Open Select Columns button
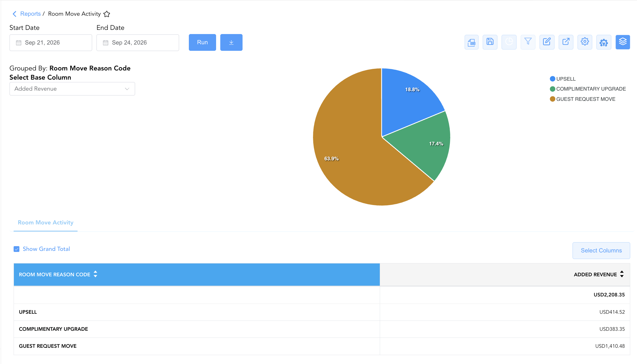The width and height of the screenshot is (637, 364). click(601, 251)
